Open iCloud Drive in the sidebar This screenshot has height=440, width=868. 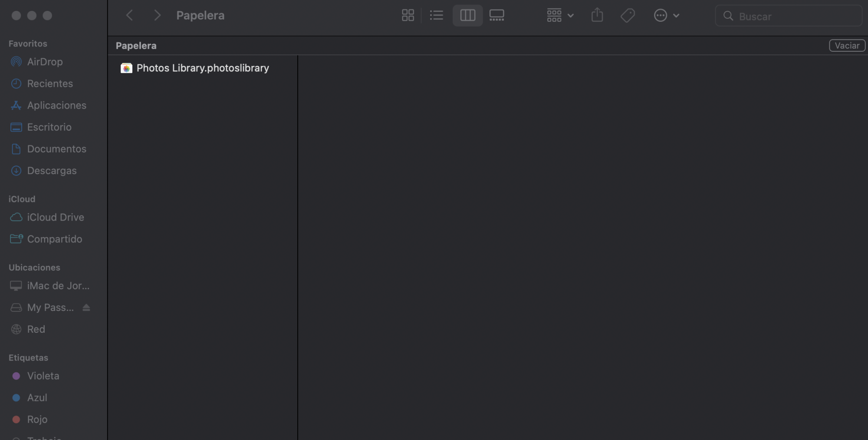(56, 217)
